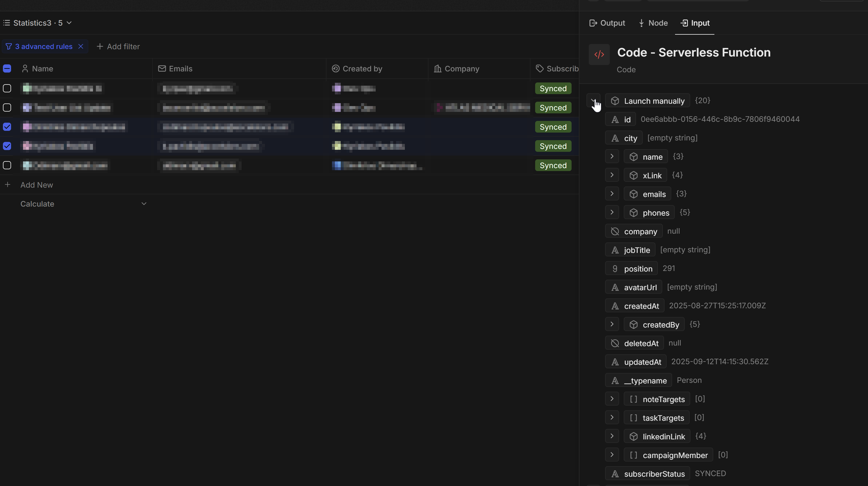Click Add New row button

(36, 185)
